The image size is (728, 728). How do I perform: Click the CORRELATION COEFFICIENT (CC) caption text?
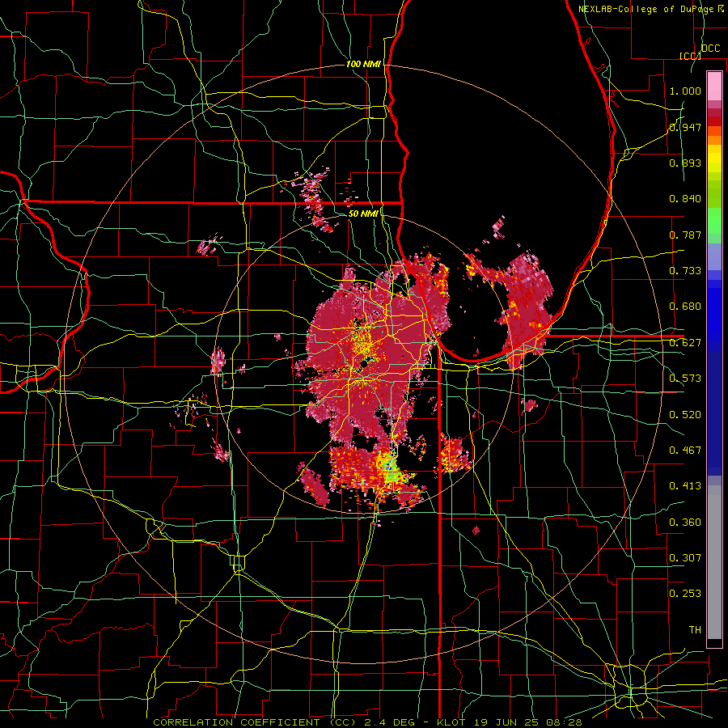coord(255,722)
